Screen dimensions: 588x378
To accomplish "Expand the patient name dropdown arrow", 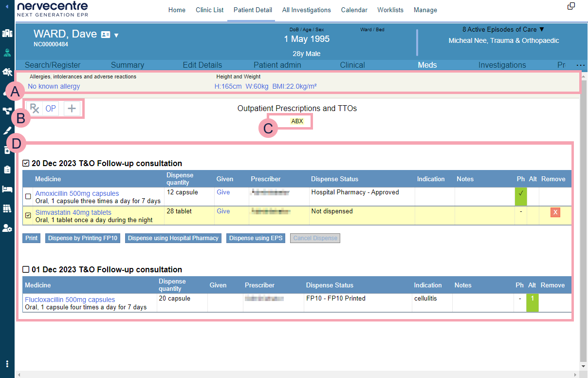I will tap(116, 35).
